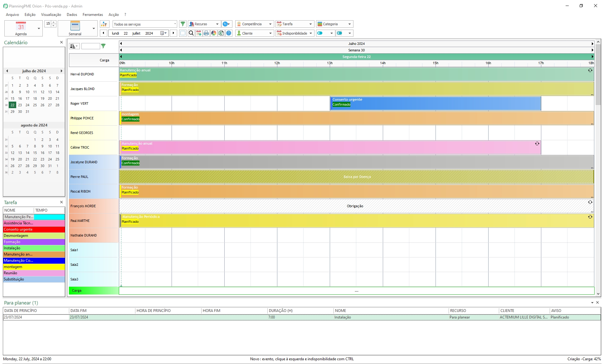Close the Para planear panel
604x364 pixels.
click(x=597, y=302)
